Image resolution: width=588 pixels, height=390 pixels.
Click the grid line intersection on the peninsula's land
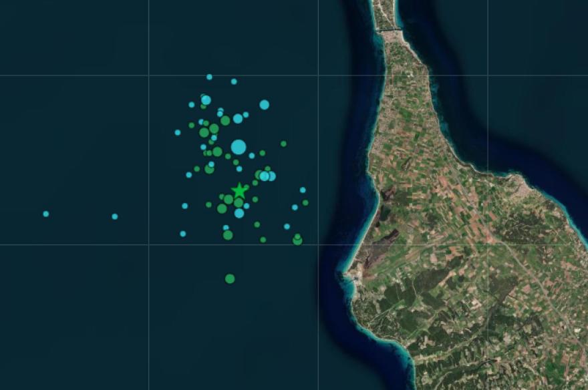coord(488,244)
